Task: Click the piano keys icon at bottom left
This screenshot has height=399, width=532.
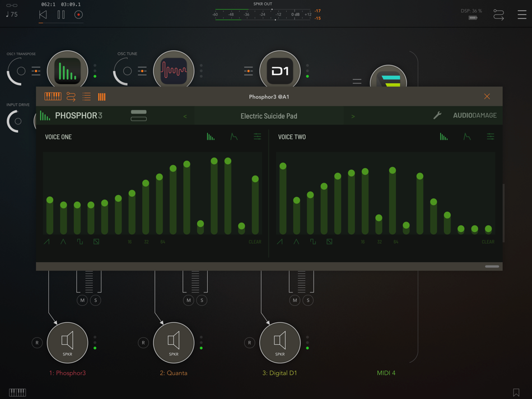Action: point(17,392)
